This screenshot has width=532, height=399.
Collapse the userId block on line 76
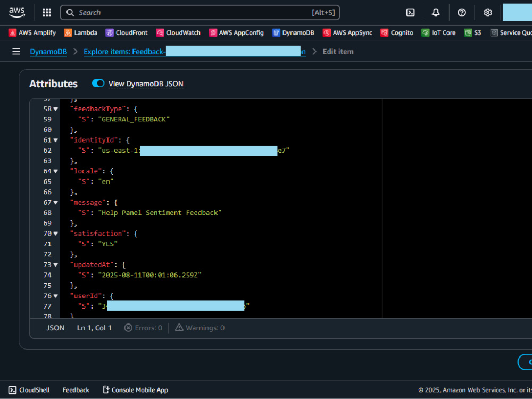point(56,296)
